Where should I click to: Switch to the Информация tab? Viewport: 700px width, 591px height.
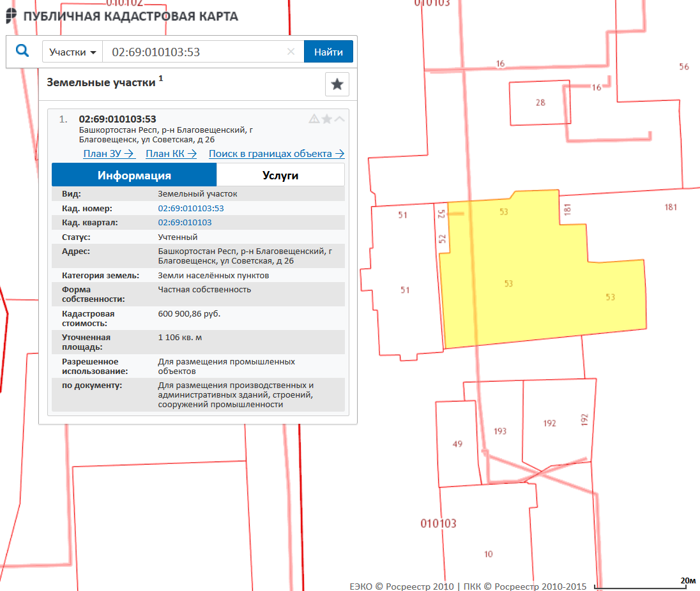point(134,175)
